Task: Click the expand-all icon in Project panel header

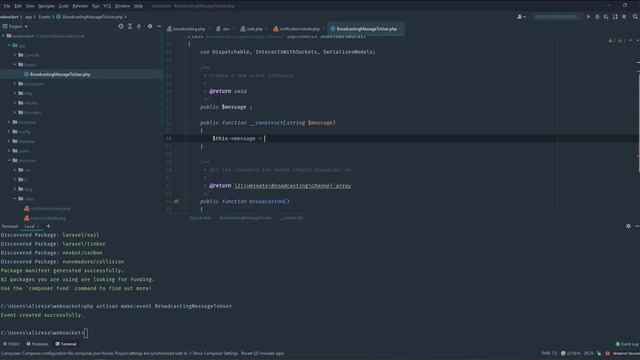Action: (130, 26)
